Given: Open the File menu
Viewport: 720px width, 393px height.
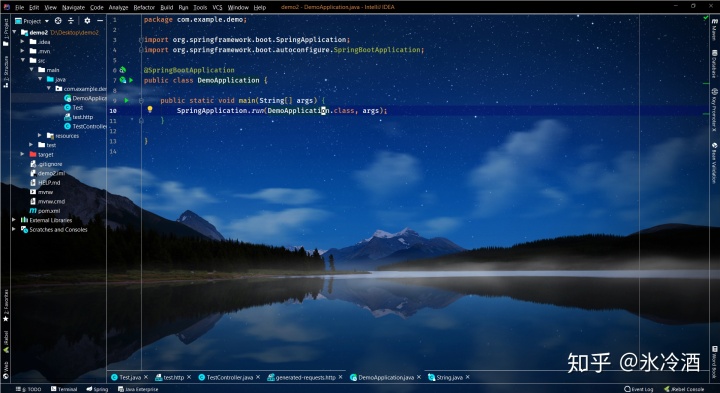Looking at the screenshot, I should click(x=19, y=7).
